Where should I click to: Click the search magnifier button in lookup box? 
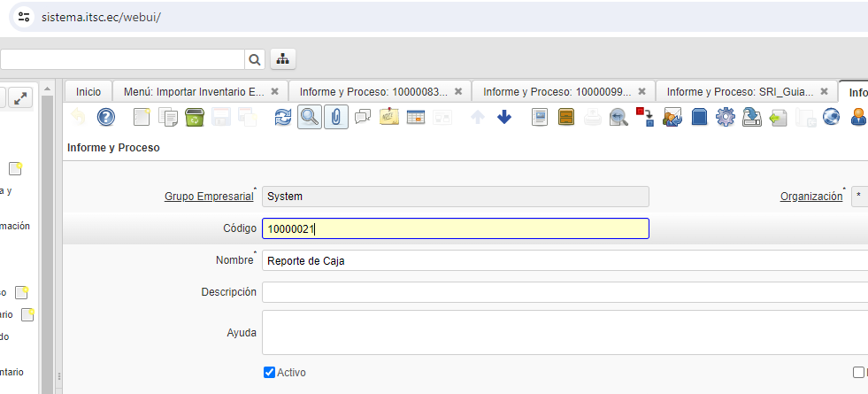255,59
